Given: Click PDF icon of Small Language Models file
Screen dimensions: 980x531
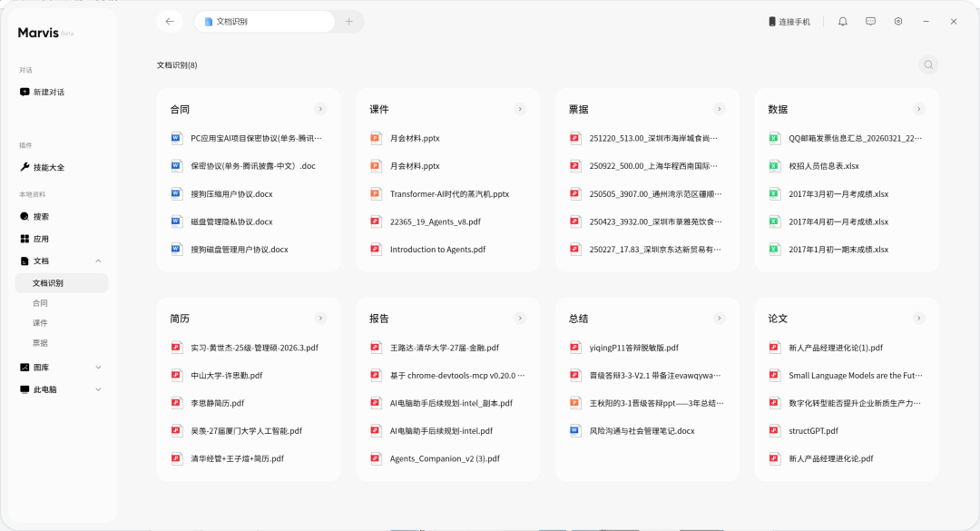Looking at the screenshot, I should pyautogui.click(x=774, y=375).
